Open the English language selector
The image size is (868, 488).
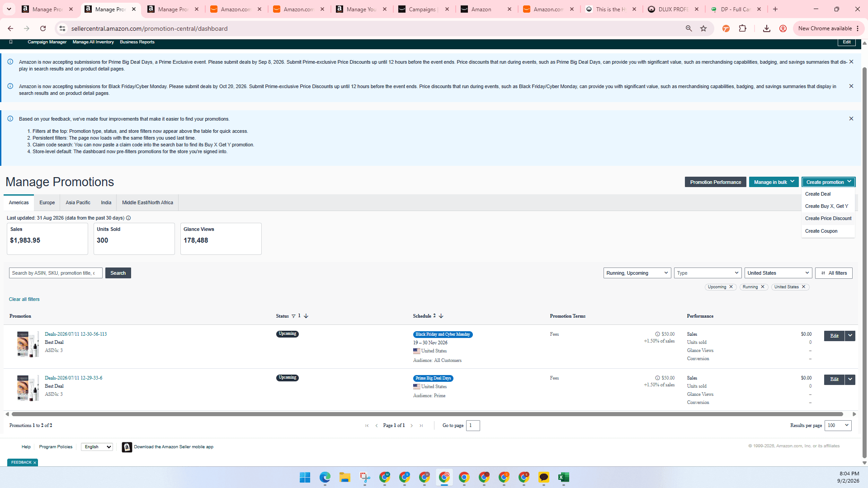97,447
